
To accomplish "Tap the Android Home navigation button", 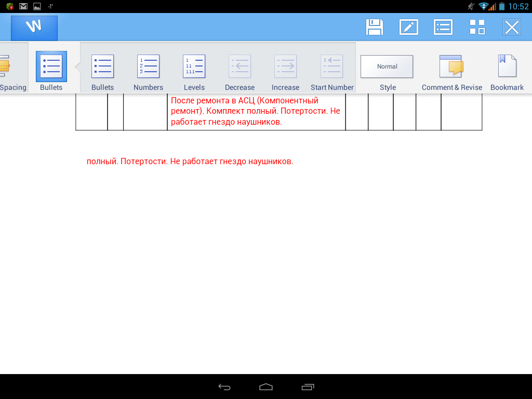I will pyautogui.click(x=265, y=387).
